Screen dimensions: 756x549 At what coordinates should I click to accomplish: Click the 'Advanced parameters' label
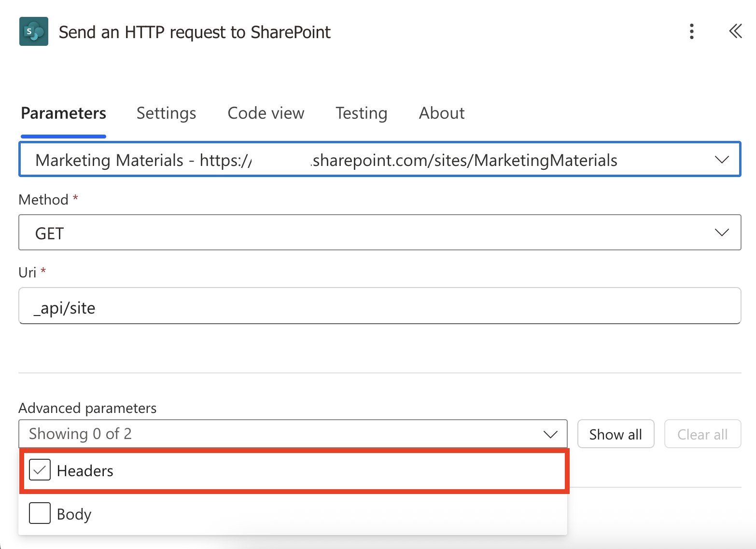point(87,408)
